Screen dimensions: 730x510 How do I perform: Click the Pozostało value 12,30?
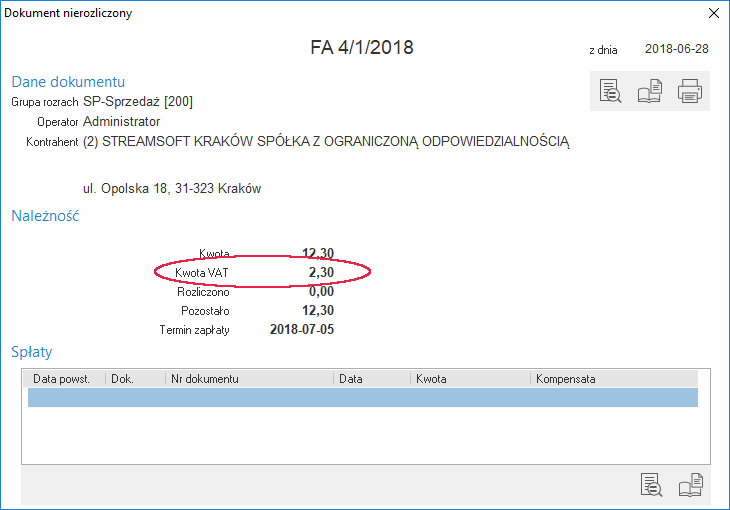(x=318, y=311)
